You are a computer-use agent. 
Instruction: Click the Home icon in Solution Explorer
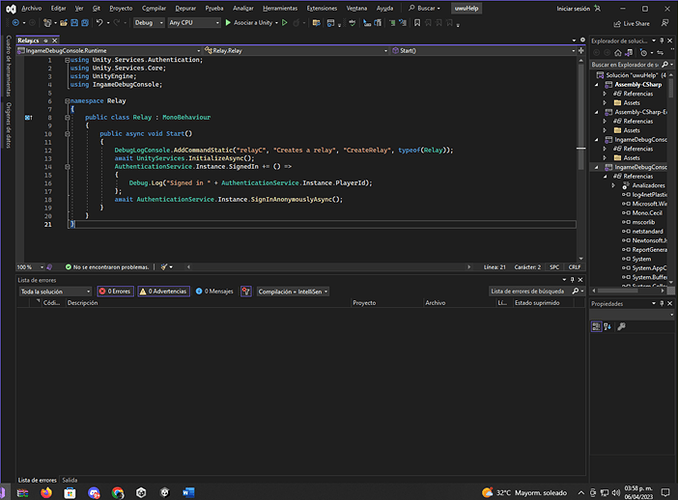[x=618, y=53]
